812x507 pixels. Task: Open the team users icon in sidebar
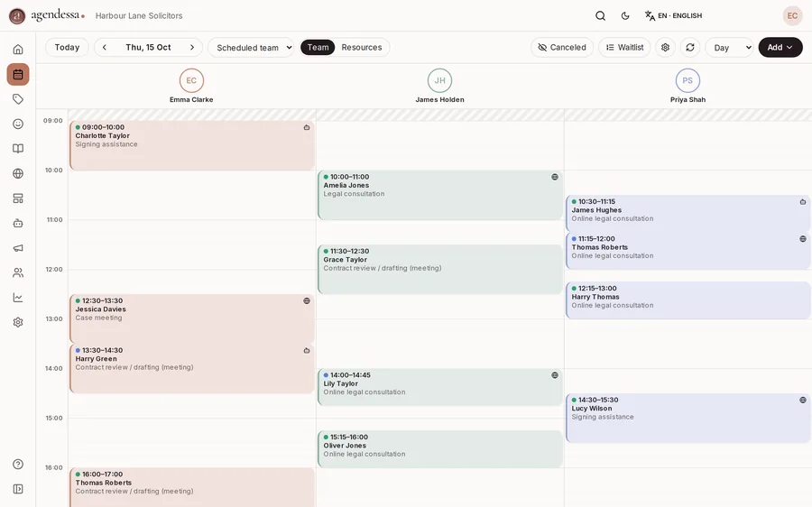tap(18, 272)
